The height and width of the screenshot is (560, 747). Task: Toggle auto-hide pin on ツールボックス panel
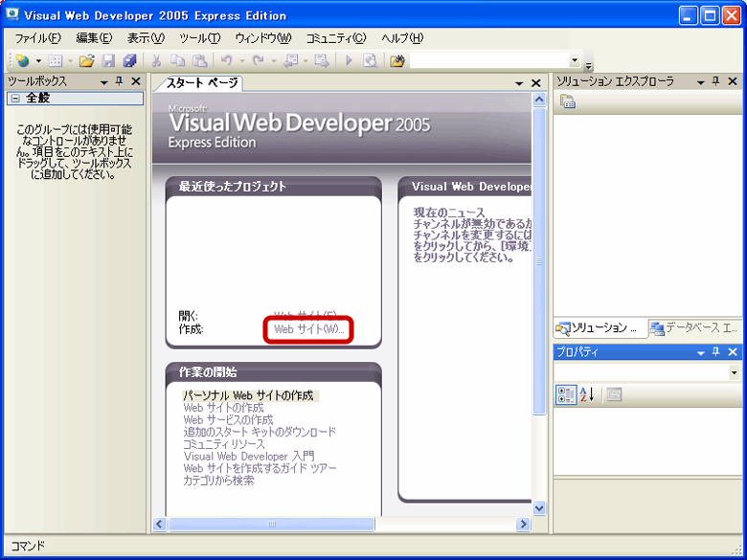[x=119, y=82]
